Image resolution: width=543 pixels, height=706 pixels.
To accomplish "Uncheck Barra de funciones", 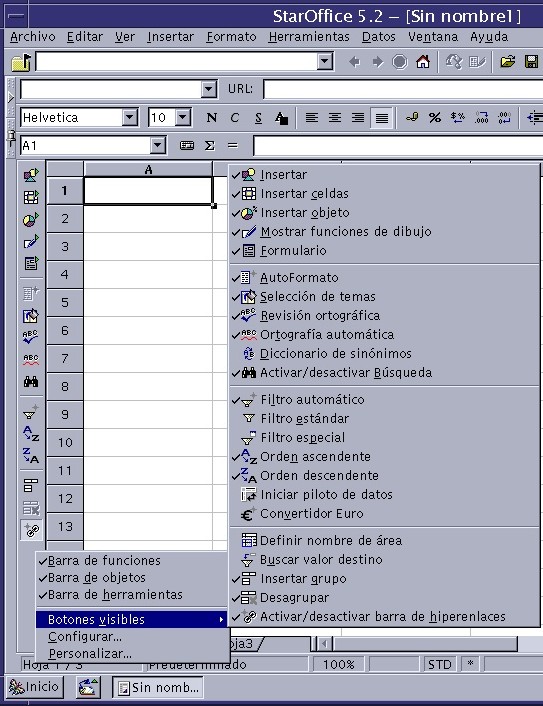I will [131, 561].
